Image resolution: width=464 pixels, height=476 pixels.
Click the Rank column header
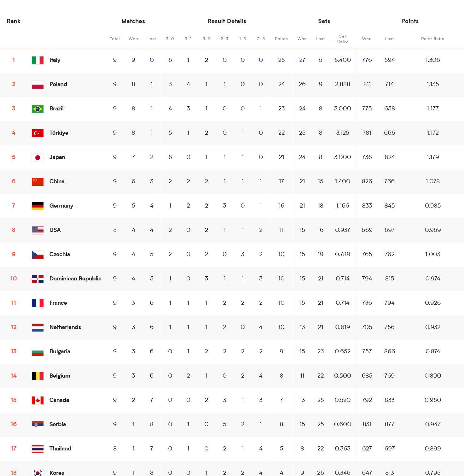pyautogui.click(x=14, y=21)
